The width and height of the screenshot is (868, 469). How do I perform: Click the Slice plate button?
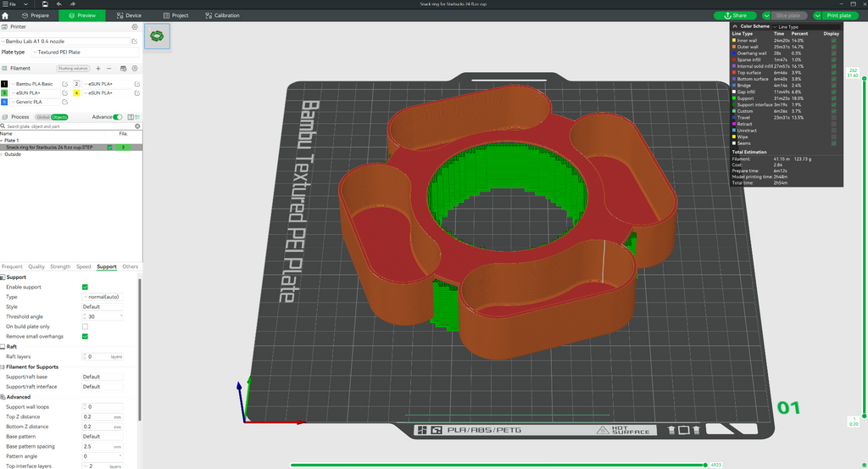[787, 15]
